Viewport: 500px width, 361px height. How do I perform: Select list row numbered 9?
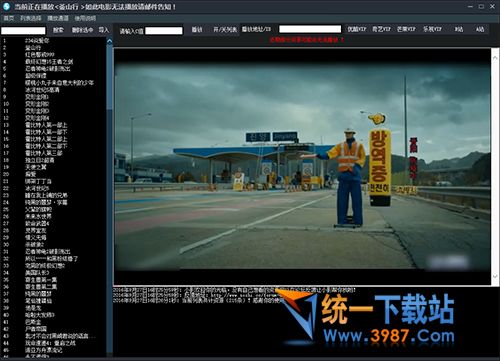[x=53, y=97]
